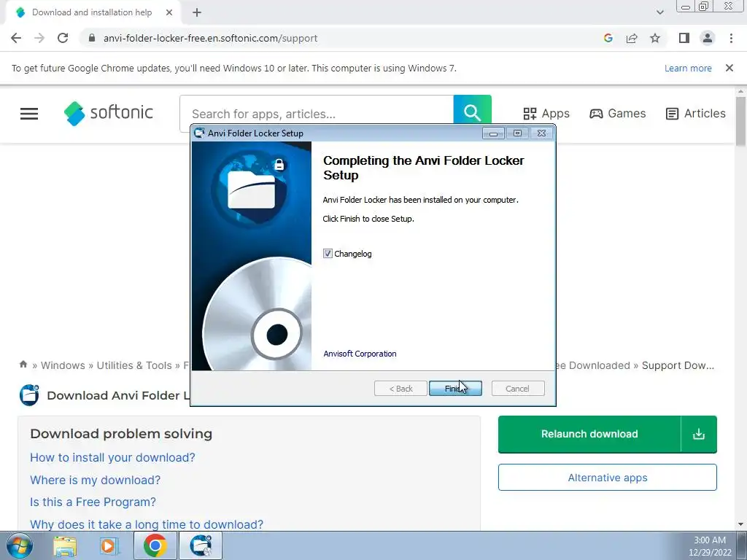This screenshot has width=747, height=560.
Task: Click the download arrow icon beside Relaunch
Action: [x=699, y=434]
